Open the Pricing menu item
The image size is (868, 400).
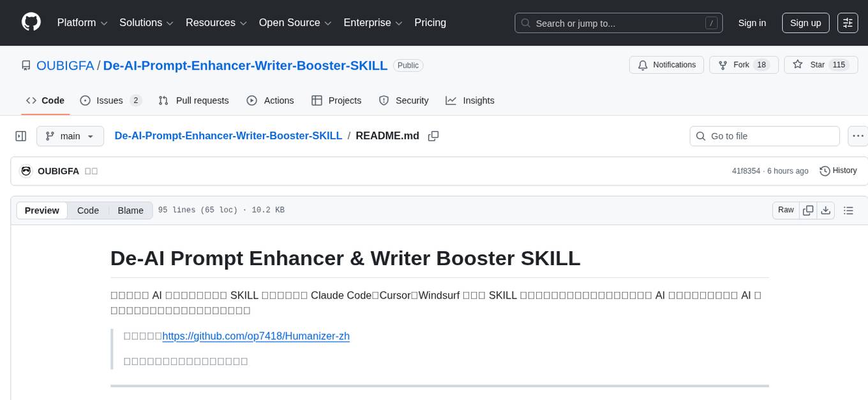(430, 22)
